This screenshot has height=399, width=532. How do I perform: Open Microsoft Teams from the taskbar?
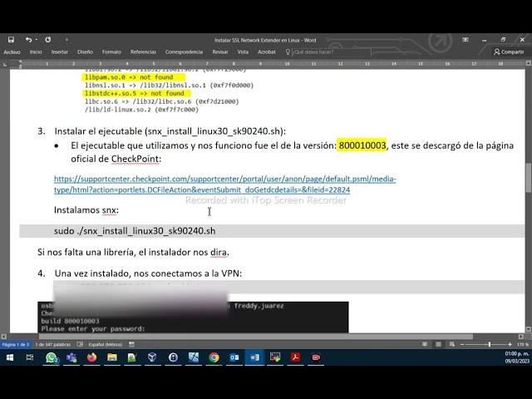[71, 357]
